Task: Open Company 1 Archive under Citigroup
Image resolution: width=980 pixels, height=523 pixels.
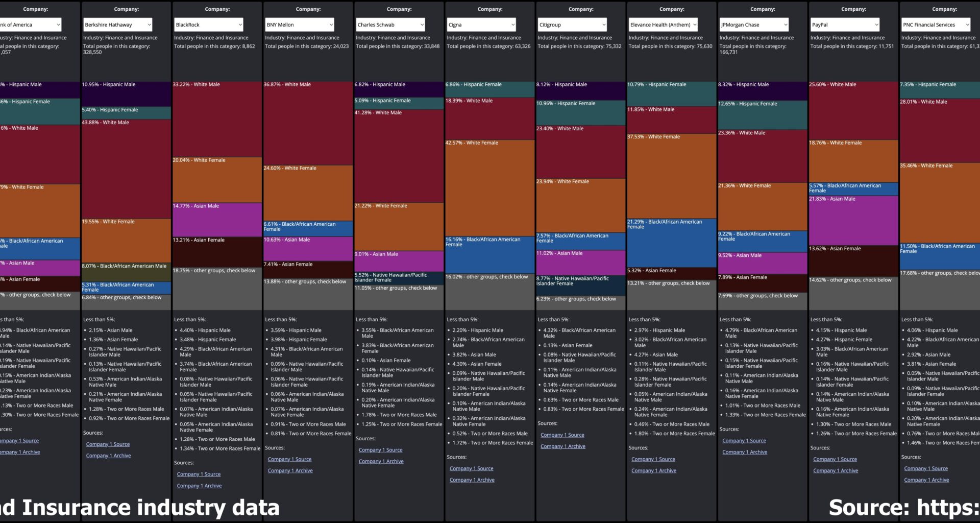Action: point(562,446)
